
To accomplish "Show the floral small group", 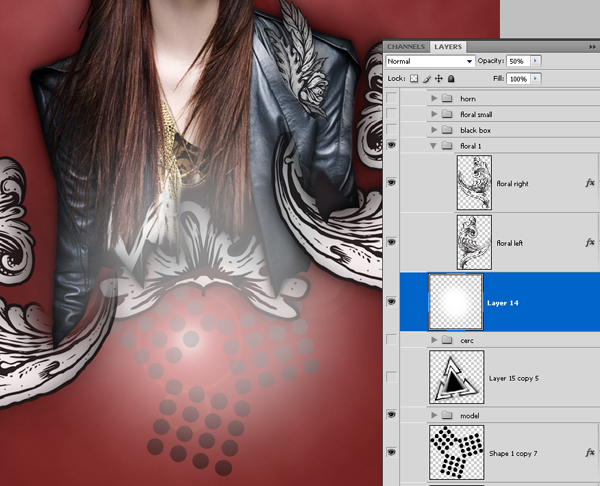I will tap(391, 114).
